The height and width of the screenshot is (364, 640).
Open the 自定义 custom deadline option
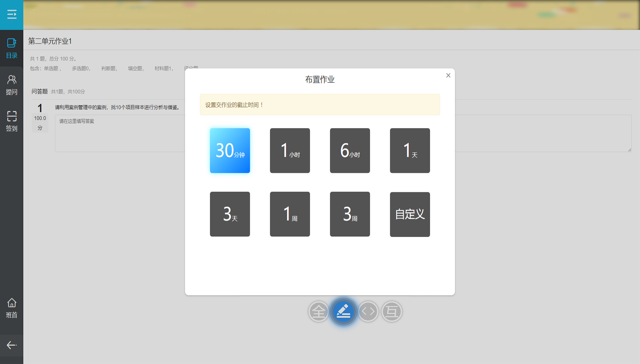click(x=410, y=214)
